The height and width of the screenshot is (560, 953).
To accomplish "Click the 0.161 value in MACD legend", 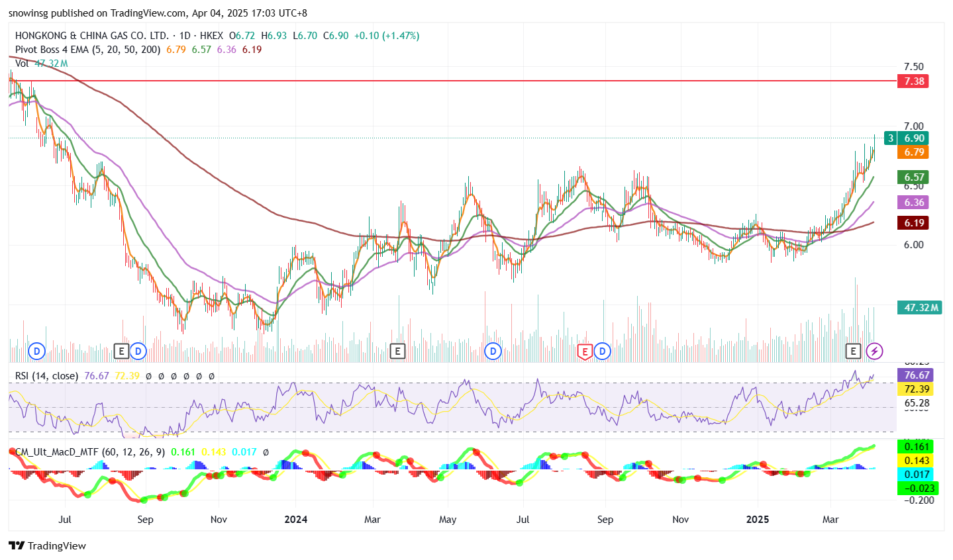I will tap(183, 452).
